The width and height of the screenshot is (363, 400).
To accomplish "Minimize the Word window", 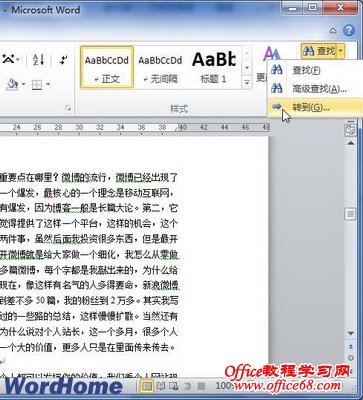I will tap(293, 7).
